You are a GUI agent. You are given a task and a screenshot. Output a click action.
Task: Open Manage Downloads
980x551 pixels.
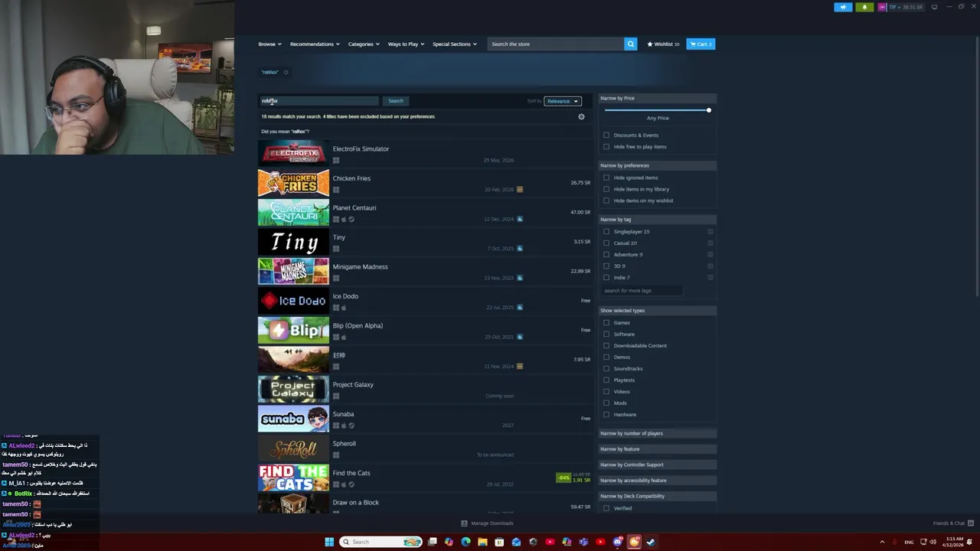(x=487, y=523)
